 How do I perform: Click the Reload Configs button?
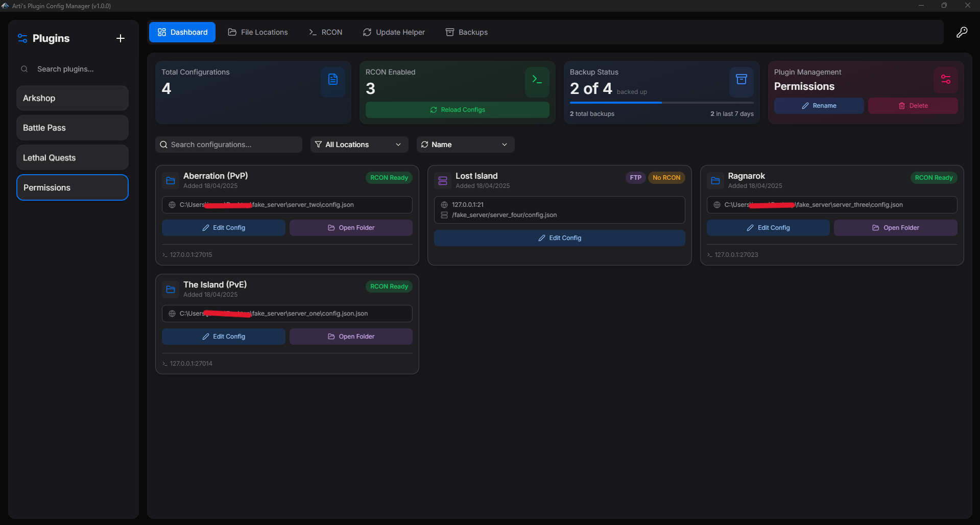[458, 110]
